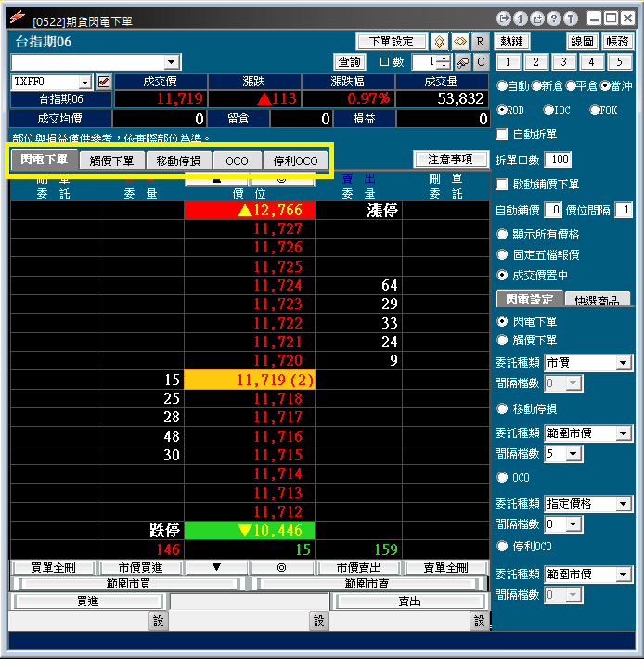Open 間隔檔數 dropdown showing 5
The width and height of the screenshot is (644, 659).
[573, 454]
